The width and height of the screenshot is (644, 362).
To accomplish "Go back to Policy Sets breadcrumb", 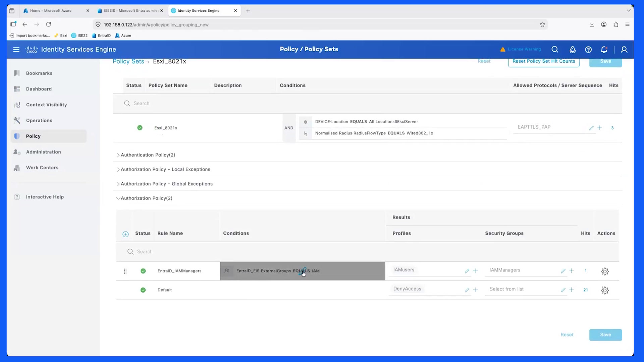I will (128, 61).
